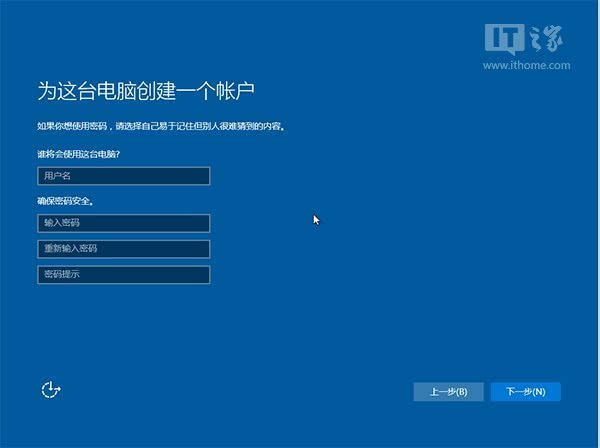Click the white 'IT' square in the logo
The image size is (600, 448).
[x=502, y=37]
